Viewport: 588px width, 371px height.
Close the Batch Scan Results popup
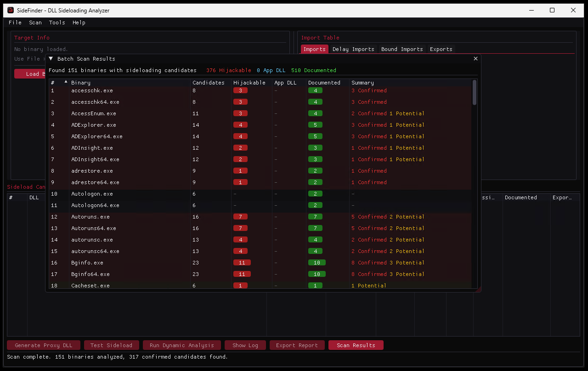[x=475, y=59]
